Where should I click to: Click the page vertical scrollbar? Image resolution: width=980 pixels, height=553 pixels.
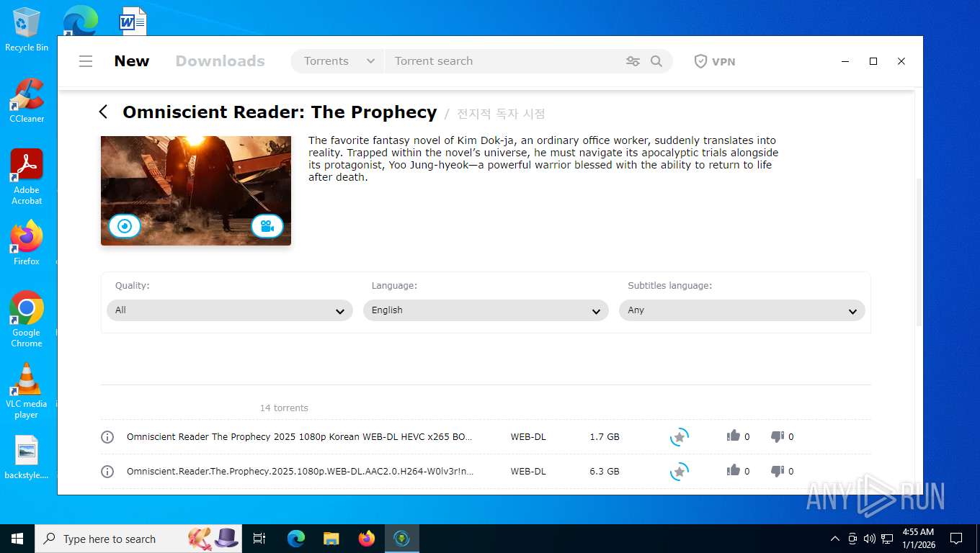(x=918, y=252)
